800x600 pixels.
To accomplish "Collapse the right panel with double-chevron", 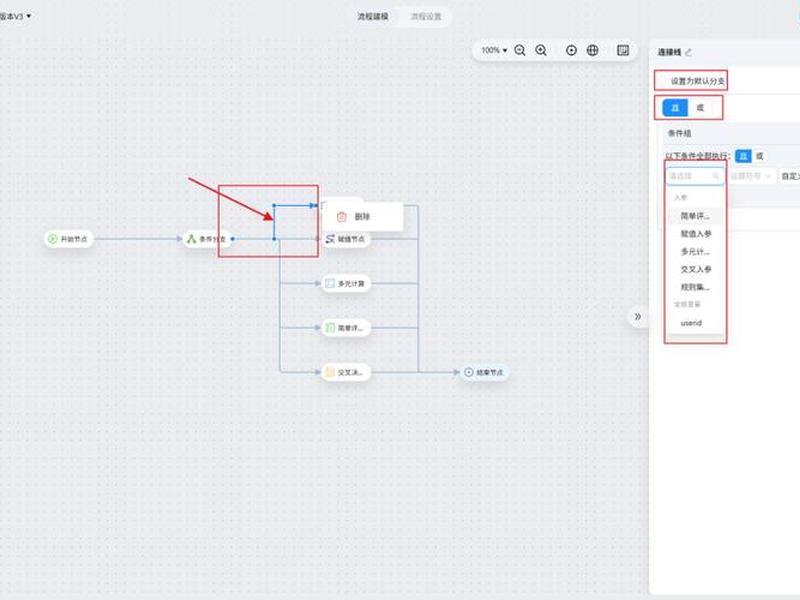I will click(638, 316).
